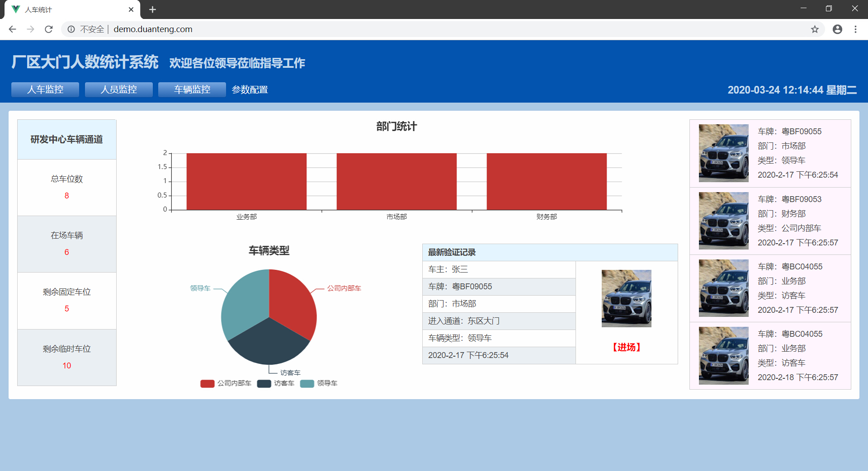Bookmark this page with the star icon
This screenshot has height=471, width=868.
coord(815,29)
